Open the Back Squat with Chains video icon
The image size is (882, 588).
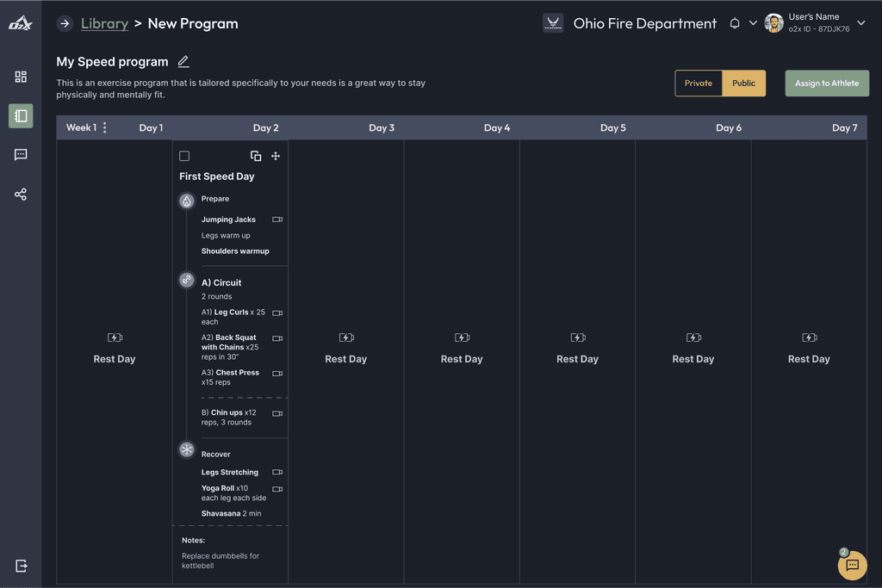coord(277,338)
